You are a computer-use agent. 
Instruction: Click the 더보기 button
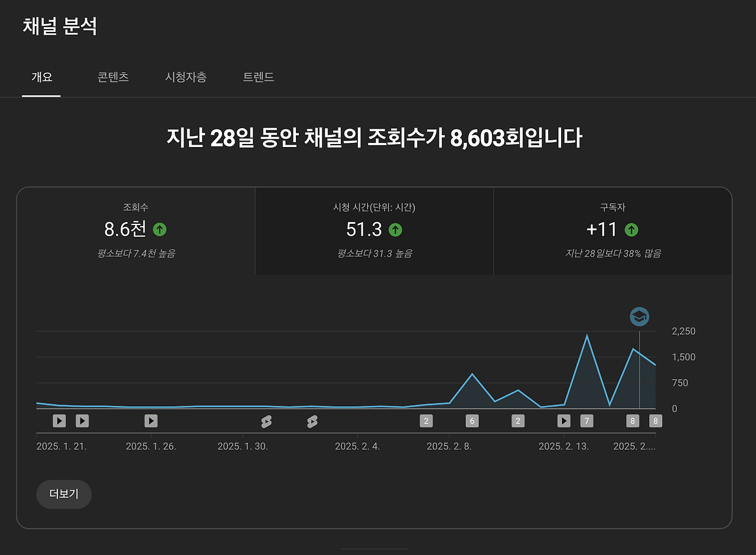pyautogui.click(x=64, y=494)
